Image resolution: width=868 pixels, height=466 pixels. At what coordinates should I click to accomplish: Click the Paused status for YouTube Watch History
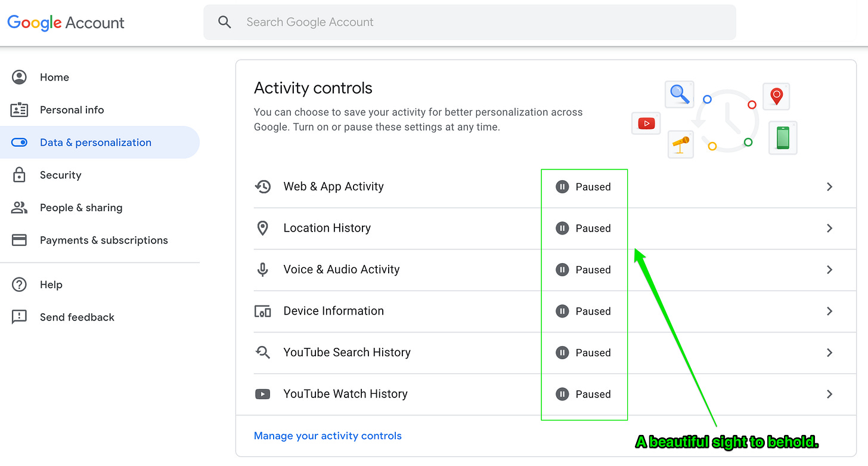584,394
